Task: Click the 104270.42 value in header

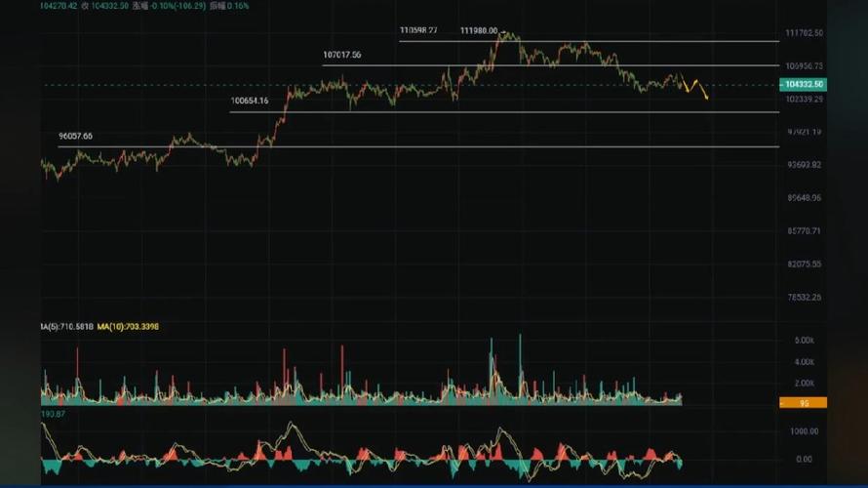Action: tap(59, 6)
